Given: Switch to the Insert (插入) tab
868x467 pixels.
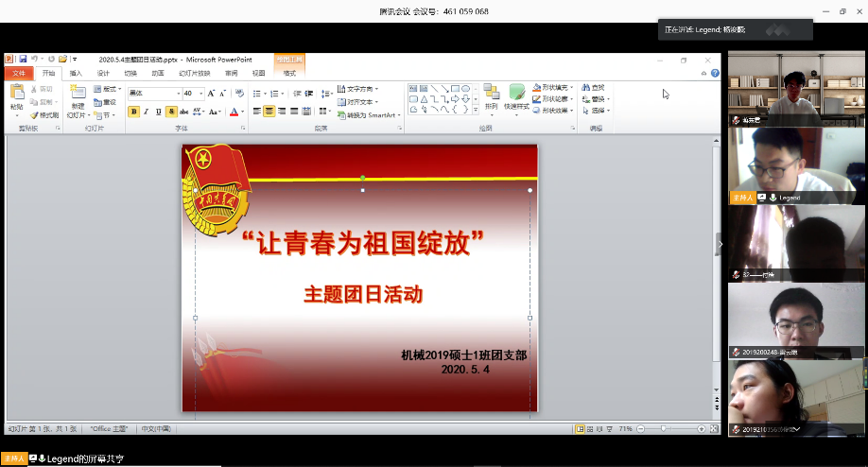Looking at the screenshot, I should click(76, 73).
